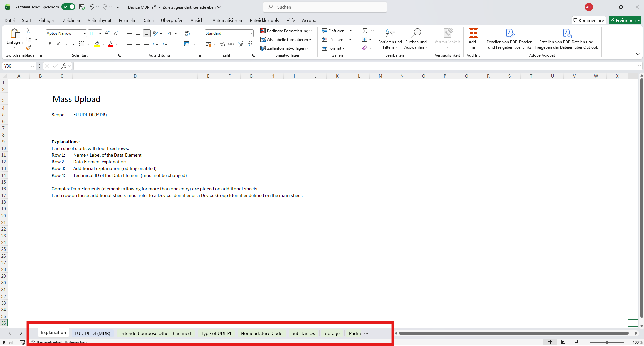Toggle Italic formatting (K)
The height and width of the screenshot is (346, 644).
pyautogui.click(x=59, y=44)
